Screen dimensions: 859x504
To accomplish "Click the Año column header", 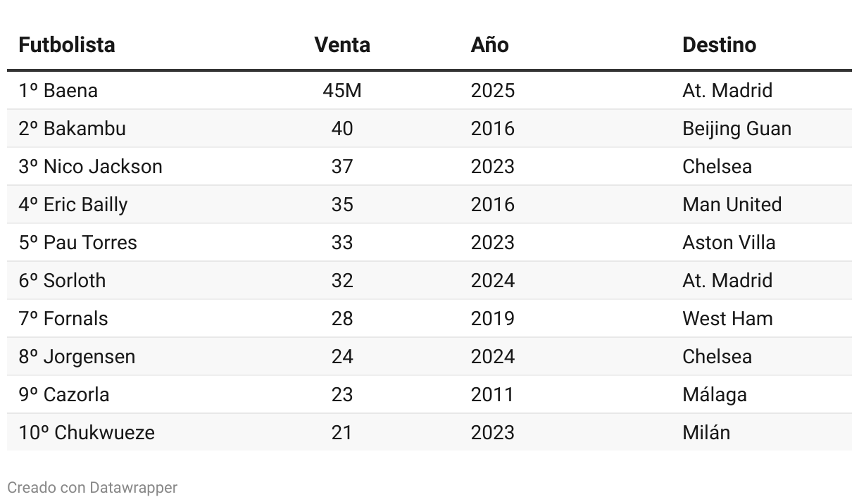I will pyautogui.click(x=489, y=45).
